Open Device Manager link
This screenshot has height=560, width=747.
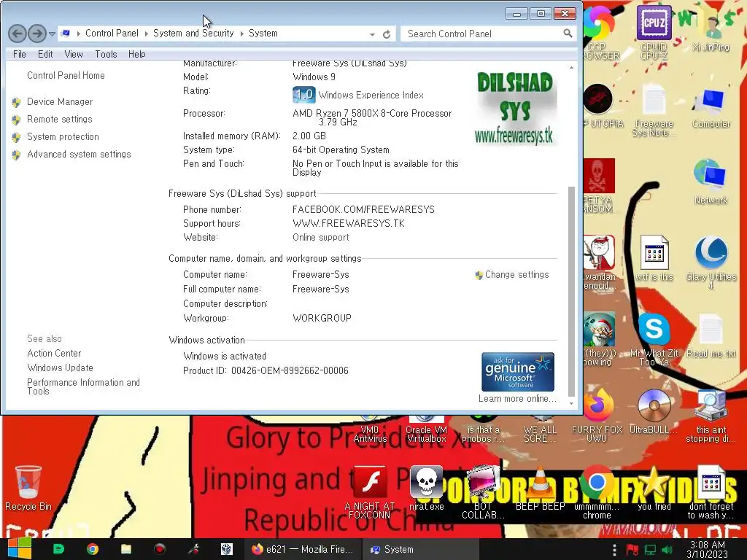tap(60, 101)
